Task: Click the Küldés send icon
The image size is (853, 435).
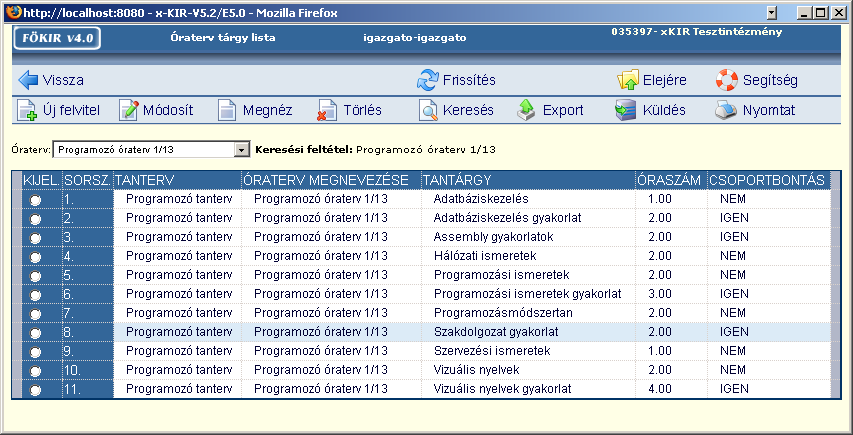Action: [x=625, y=110]
